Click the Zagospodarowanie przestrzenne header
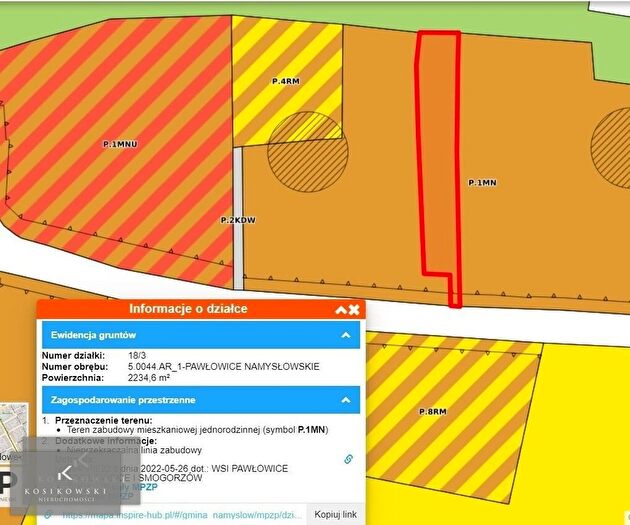 201,400
